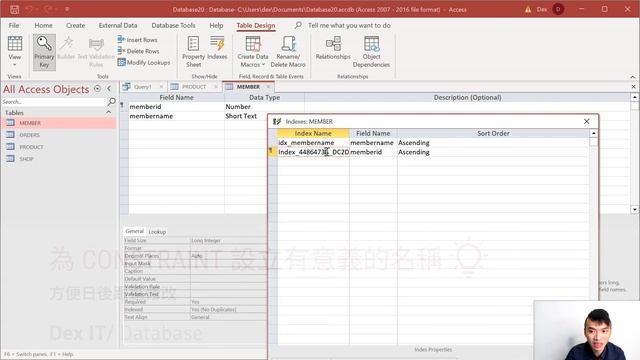Viewport: 640px width, 360px height.
Task: Open the Help ribbon tab
Action: tap(216, 25)
